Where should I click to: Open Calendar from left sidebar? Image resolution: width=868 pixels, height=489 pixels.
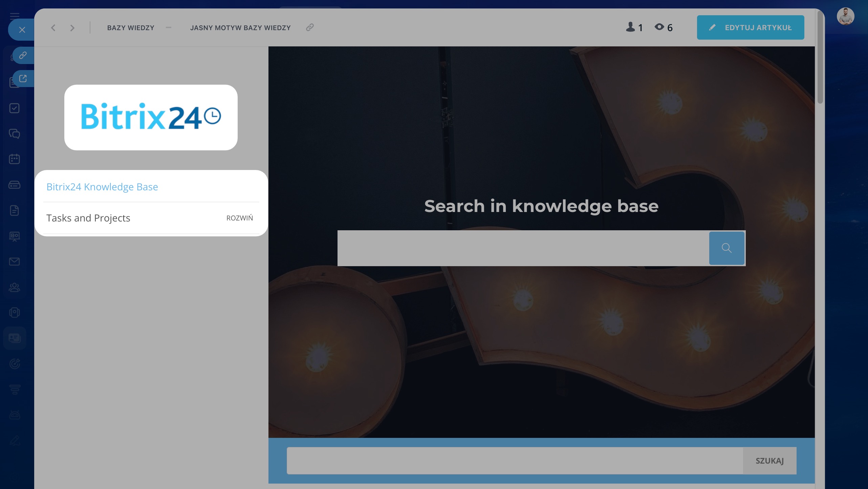14,159
